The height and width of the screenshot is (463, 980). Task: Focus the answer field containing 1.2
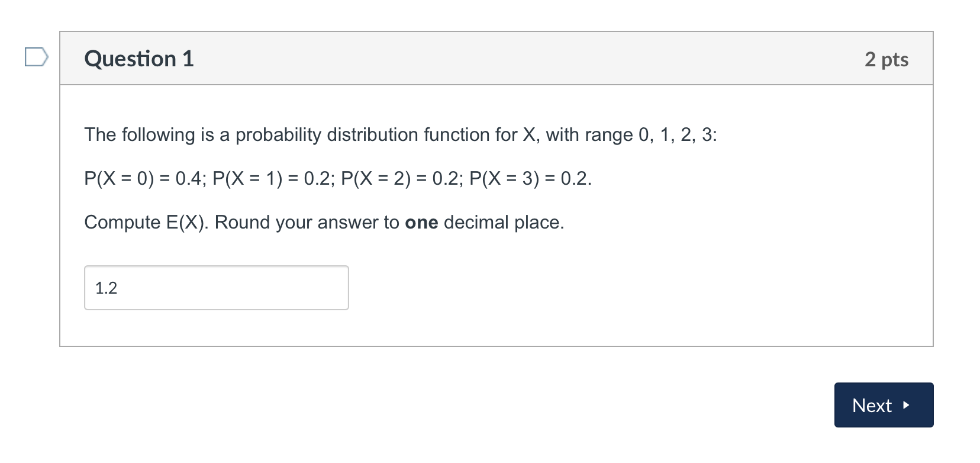point(216,288)
